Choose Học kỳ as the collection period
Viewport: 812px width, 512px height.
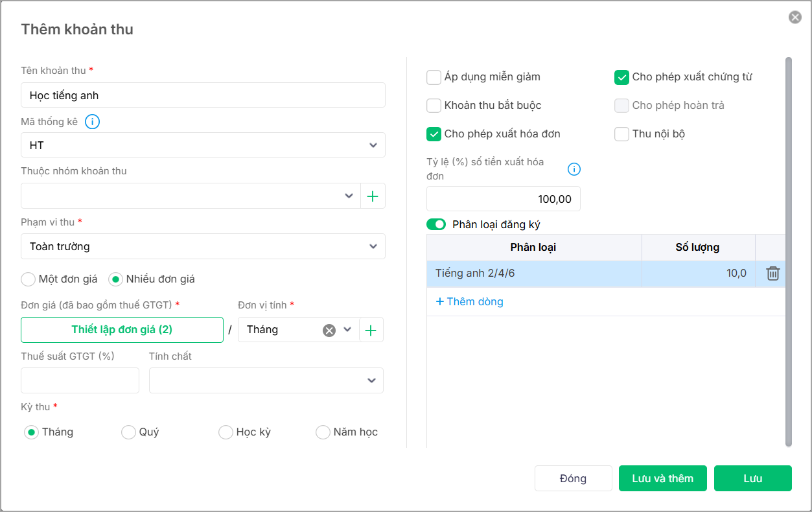pos(226,432)
